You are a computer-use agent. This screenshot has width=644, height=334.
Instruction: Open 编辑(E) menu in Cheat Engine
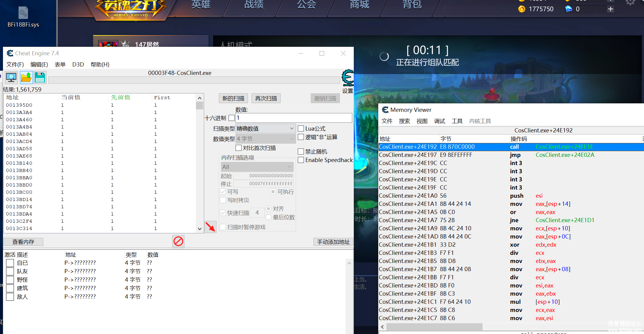pyautogui.click(x=39, y=64)
